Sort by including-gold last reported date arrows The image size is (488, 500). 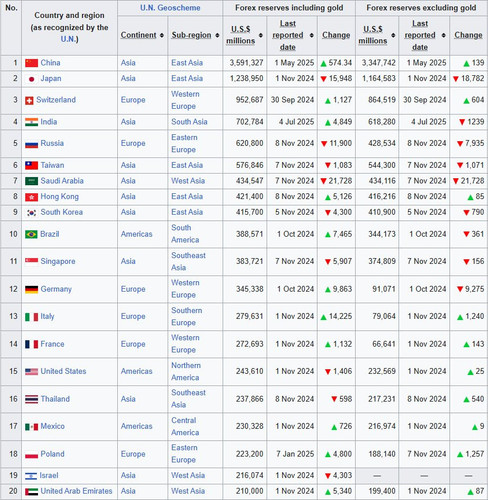tap(312, 35)
